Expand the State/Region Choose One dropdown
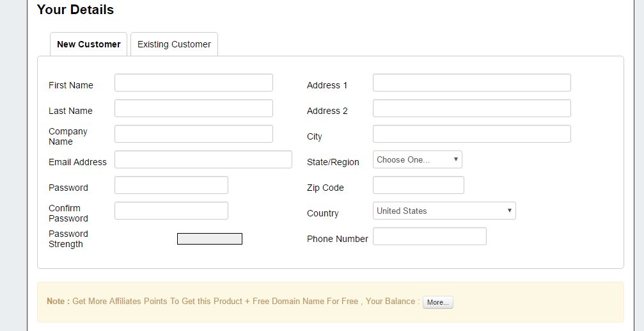This screenshot has width=644, height=331. (417, 159)
